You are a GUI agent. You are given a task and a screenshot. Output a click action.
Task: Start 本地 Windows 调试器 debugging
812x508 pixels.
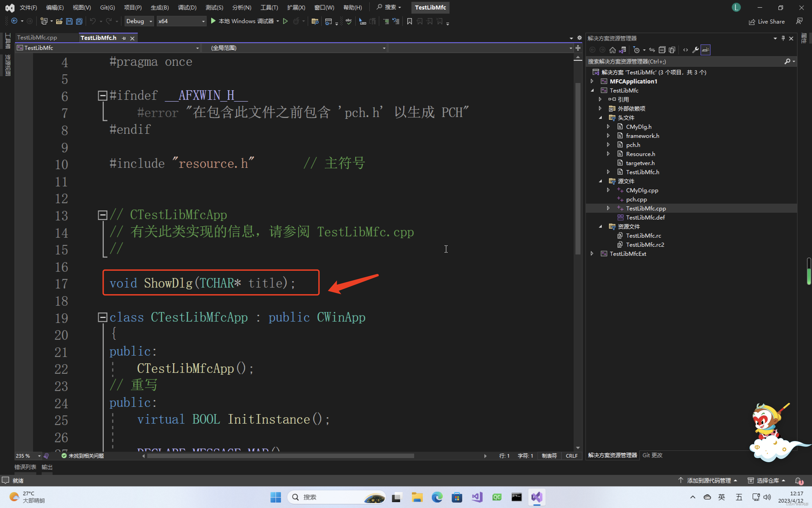tap(242, 21)
